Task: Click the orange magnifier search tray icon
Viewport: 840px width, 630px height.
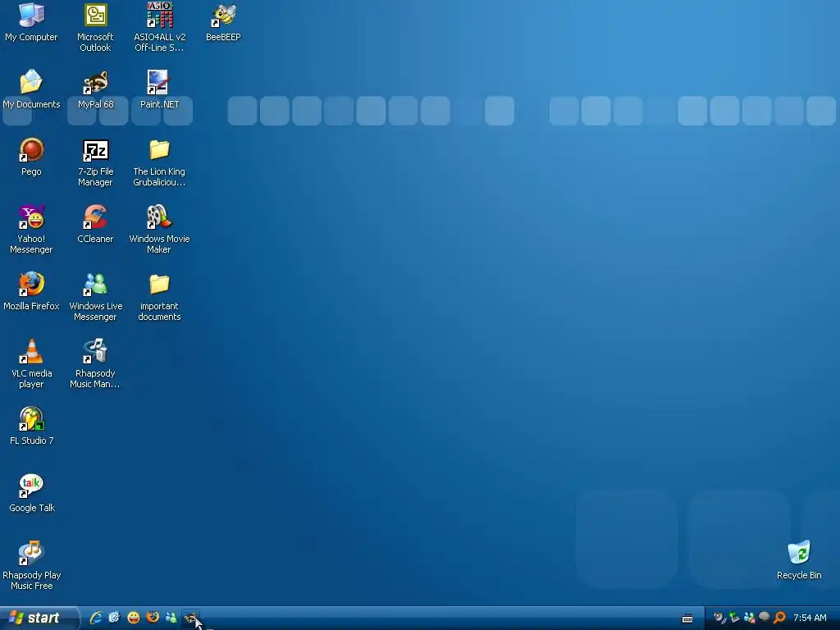Action: click(x=779, y=618)
